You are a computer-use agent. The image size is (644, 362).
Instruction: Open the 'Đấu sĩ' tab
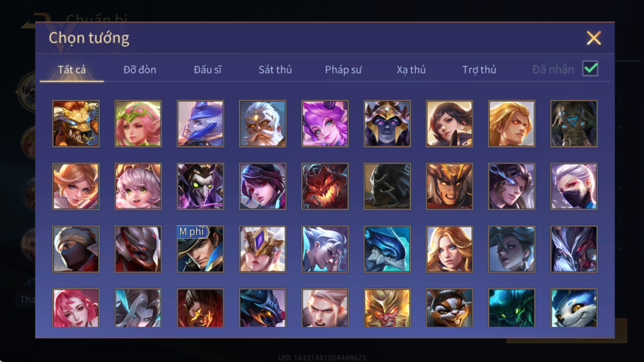pyautogui.click(x=208, y=70)
